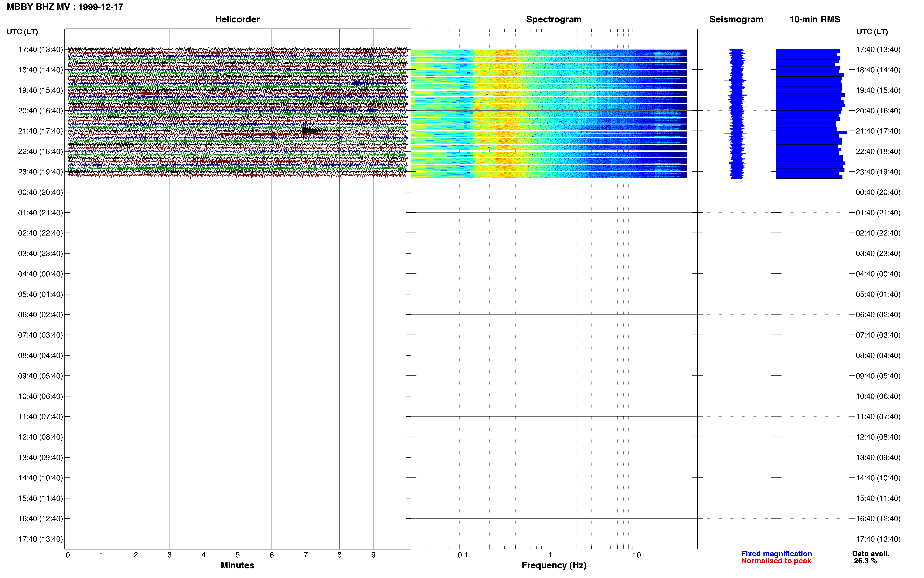Select the Minutes axis label
924x578 pixels.
click(x=237, y=565)
